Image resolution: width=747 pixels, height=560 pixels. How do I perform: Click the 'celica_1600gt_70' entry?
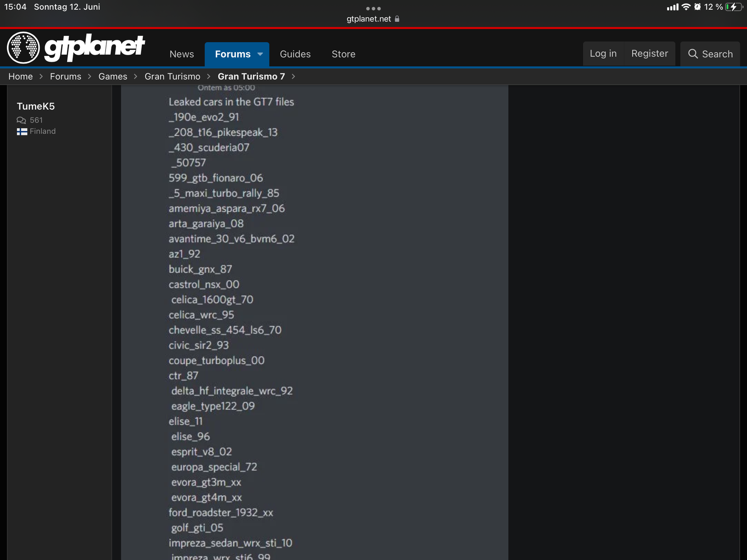pos(212,300)
